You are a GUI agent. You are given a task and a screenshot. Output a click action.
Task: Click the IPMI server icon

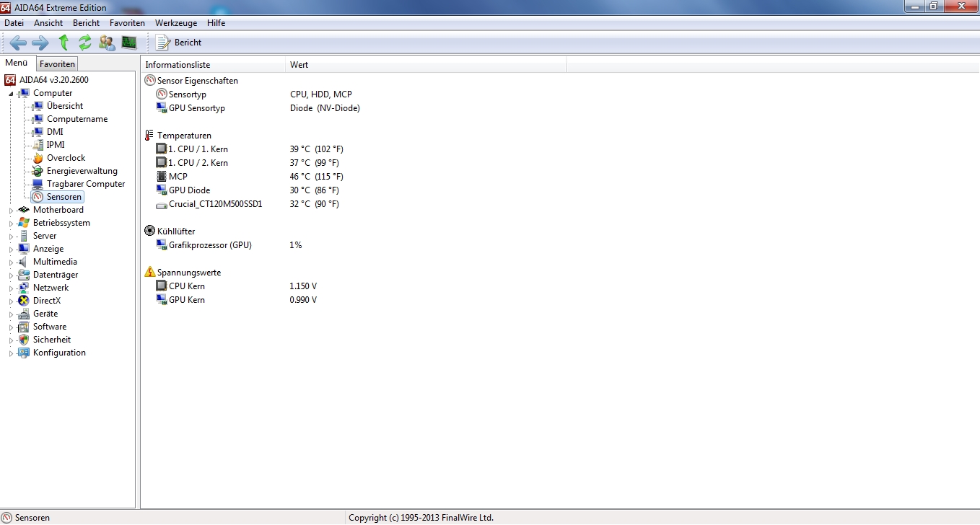tap(38, 145)
